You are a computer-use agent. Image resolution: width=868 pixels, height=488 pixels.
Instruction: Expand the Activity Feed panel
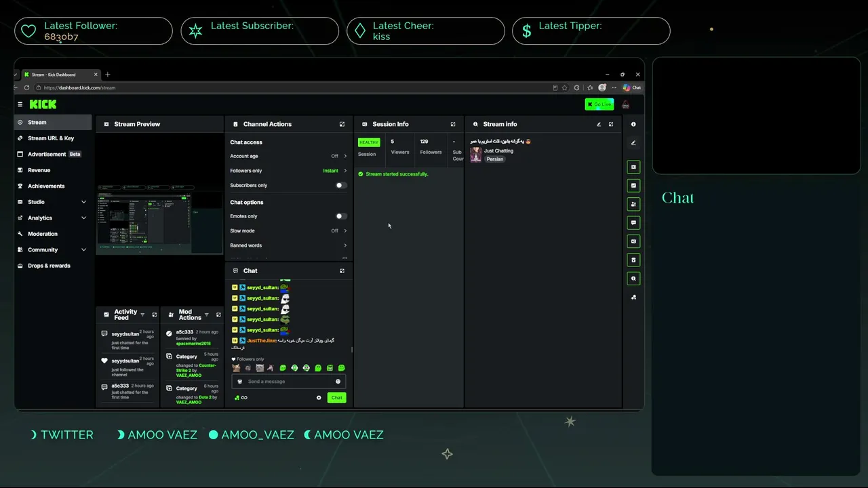[154, 314]
